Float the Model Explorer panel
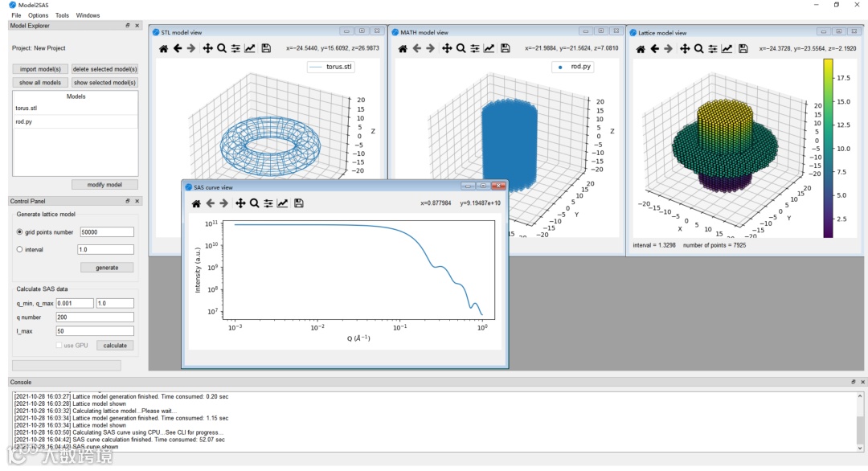The height and width of the screenshot is (471, 868). coord(128,26)
